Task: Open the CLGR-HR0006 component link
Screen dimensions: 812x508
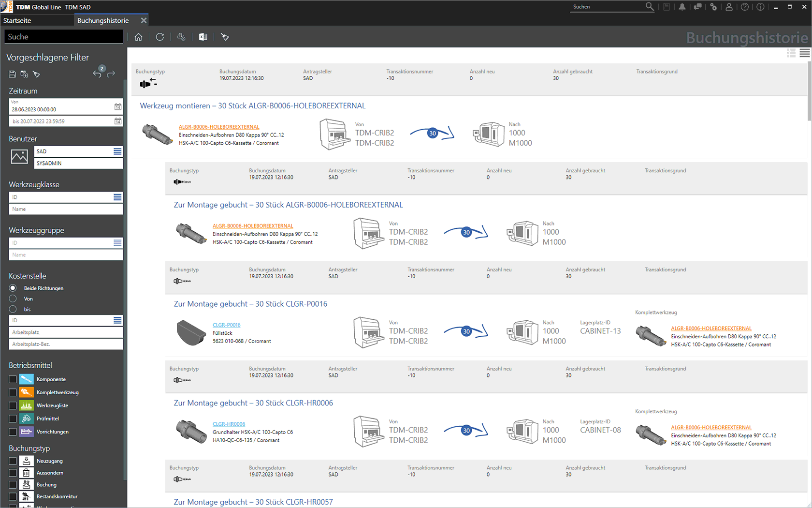Action: [229, 424]
